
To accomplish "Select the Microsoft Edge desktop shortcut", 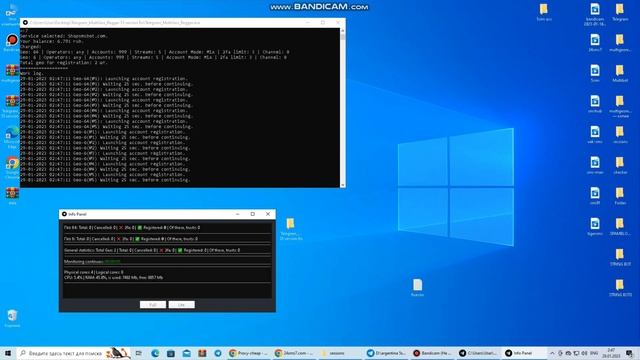I will click(x=11, y=137).
